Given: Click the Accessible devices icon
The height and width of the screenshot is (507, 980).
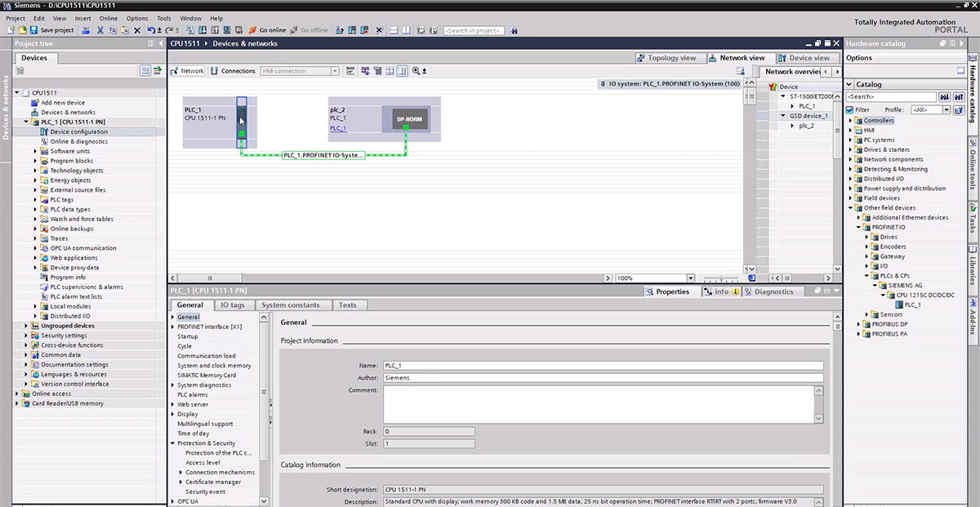Looking at the screenshot, I should [x=340, y=30].
